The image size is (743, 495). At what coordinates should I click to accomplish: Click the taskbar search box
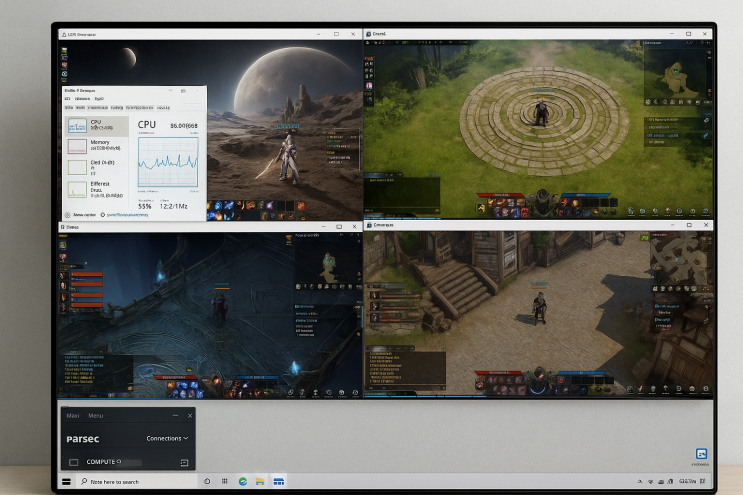point(137,481)
